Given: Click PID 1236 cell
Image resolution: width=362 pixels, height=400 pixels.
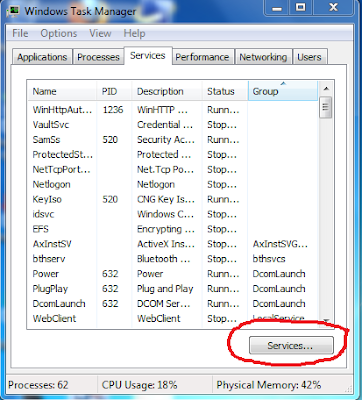Looking at the screenshot, I should click(x=113, y=110).
